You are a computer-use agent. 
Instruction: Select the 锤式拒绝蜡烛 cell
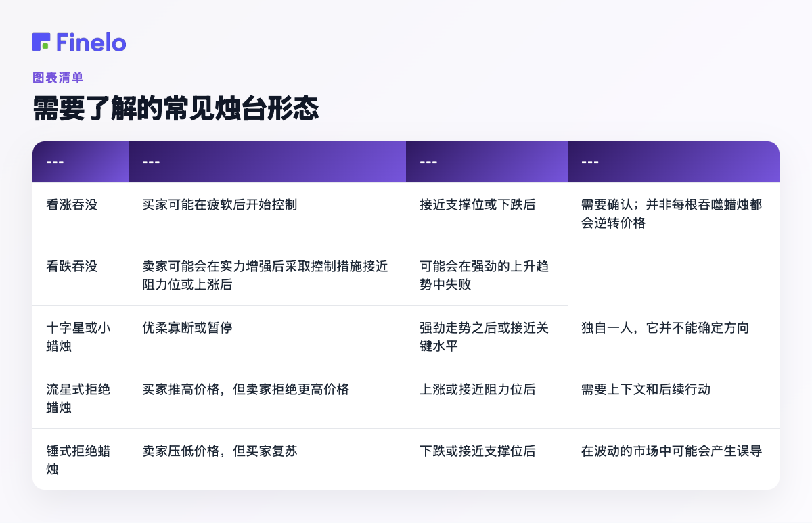[x=81, y=459]
